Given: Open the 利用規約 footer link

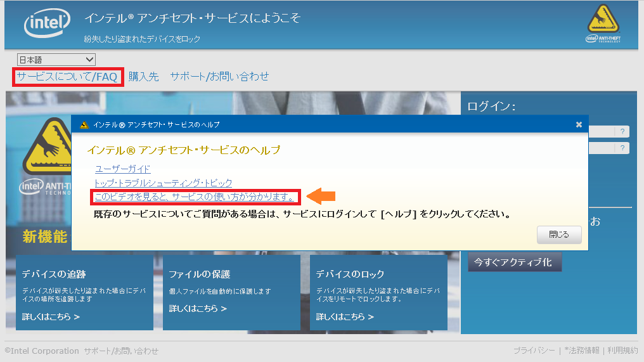Looking at the screenshot, I should pos(622,351).
